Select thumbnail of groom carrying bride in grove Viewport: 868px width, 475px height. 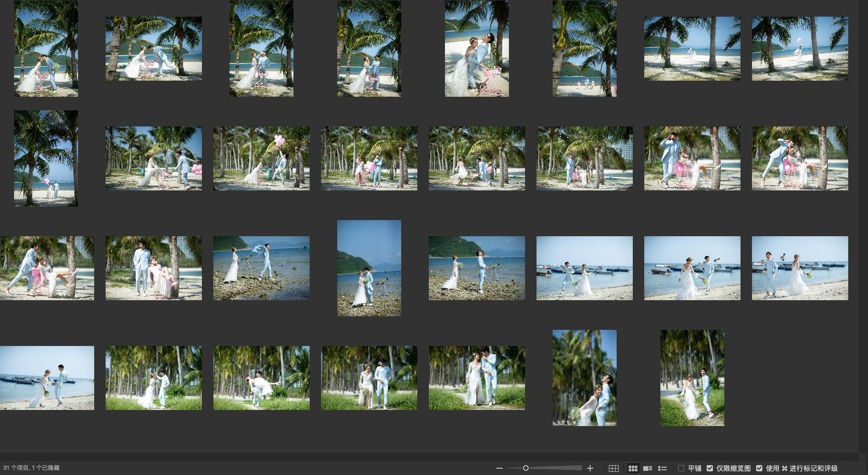click(261, 378)
